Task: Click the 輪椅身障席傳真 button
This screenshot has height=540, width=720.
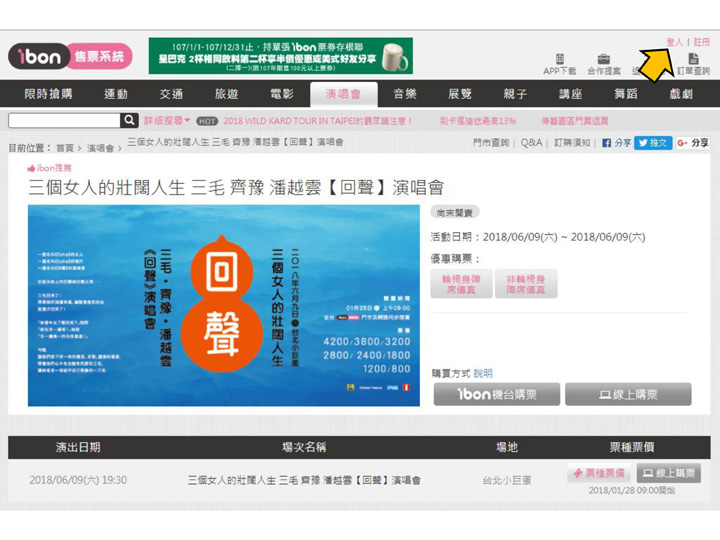Action: click(x=460, y=283)
